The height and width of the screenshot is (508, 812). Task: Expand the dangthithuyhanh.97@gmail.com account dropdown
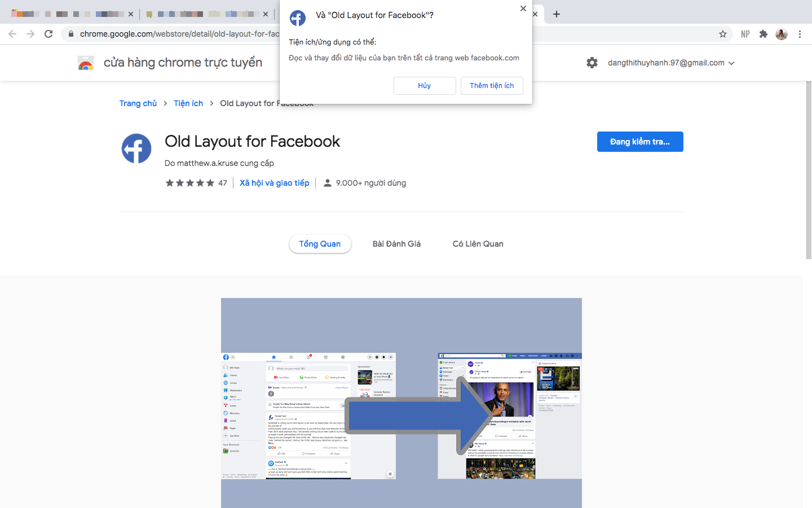[x=671, y=63]
